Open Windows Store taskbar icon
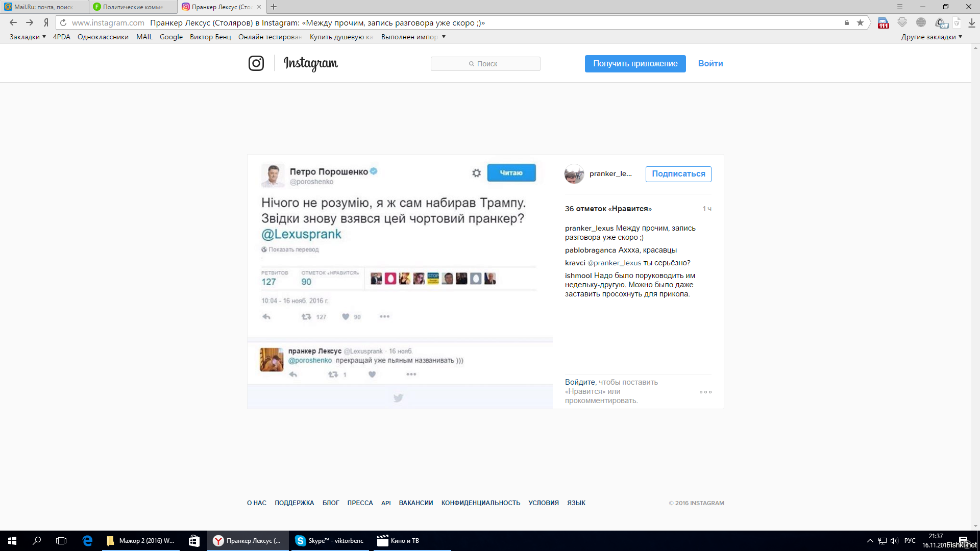The width and height of the screenshot is (980, 551). click(194, 541)
